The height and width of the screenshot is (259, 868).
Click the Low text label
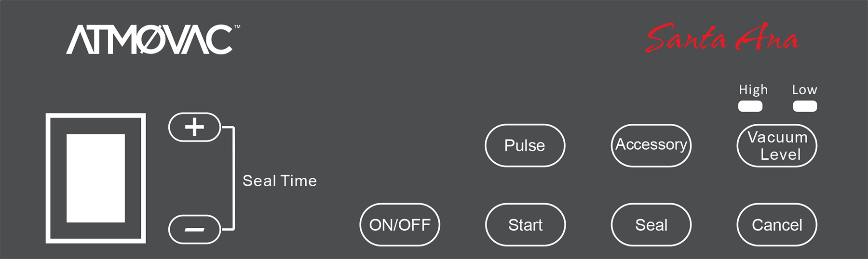804,90
